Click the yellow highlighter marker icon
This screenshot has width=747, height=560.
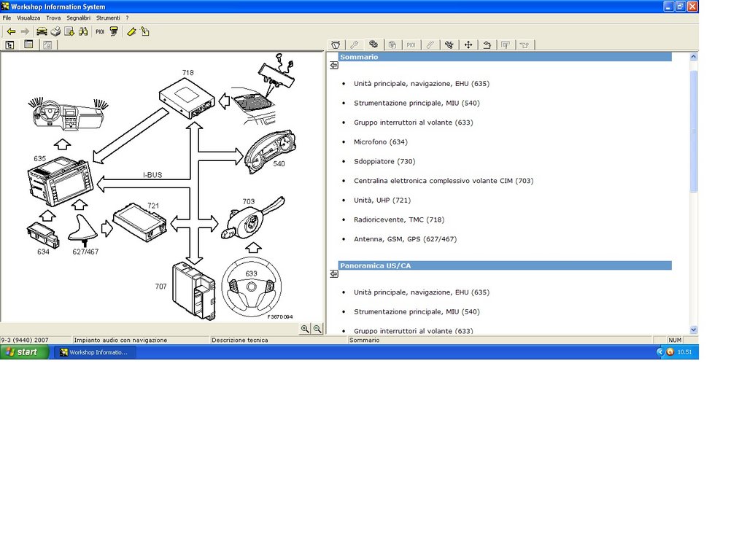coord(131,31)
